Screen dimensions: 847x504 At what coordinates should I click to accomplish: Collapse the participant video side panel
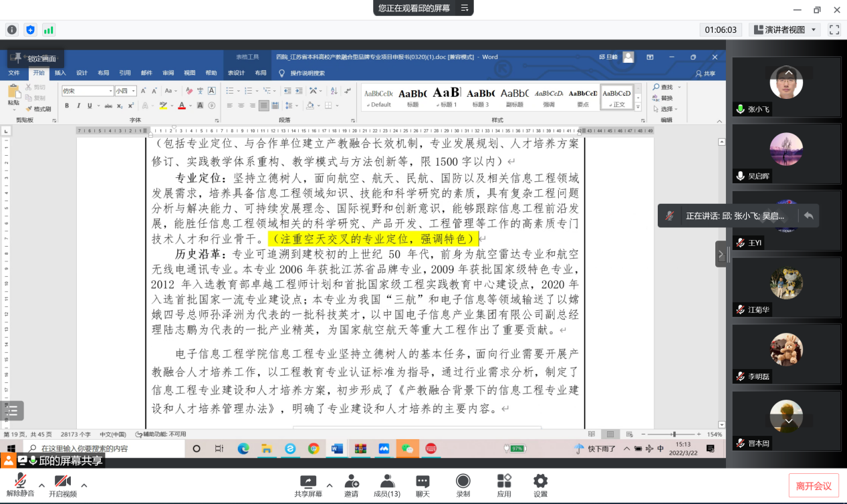pyautogui.click(x=721, y=254)
